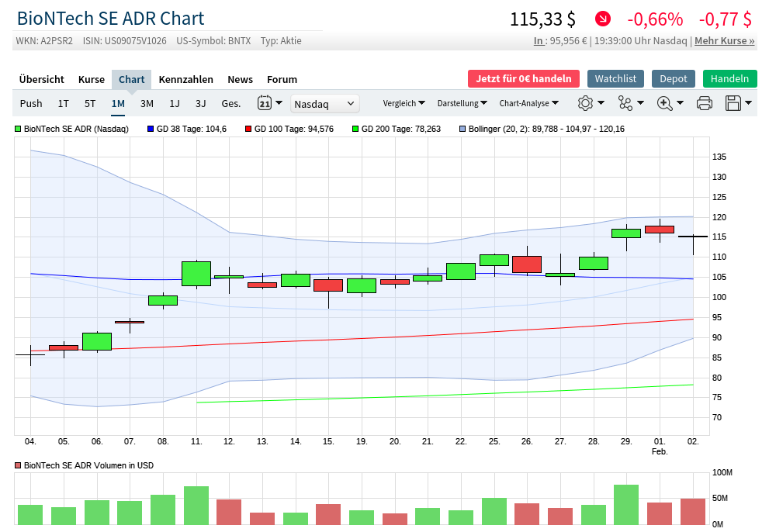Image resolution: width=769 pixels, height=532 pixels.
Task: Click the 'GD 100 Tage: 94,576' legend text
Action: [x=294, y=129]
